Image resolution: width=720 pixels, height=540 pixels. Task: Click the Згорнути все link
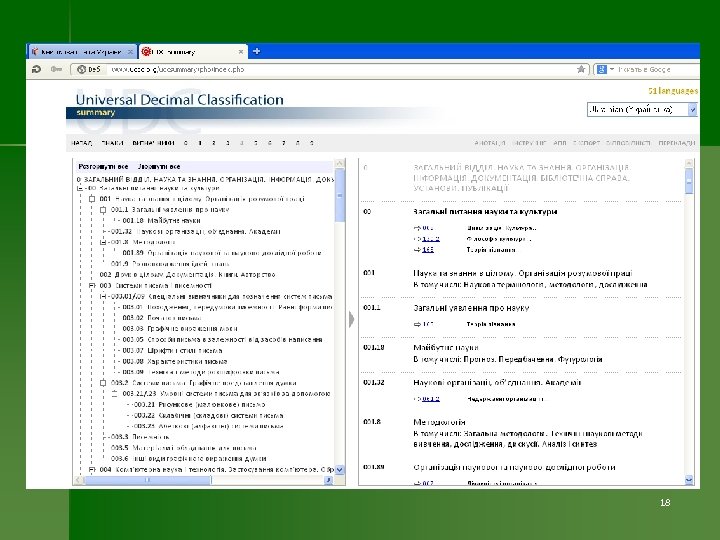coord(159,167)
